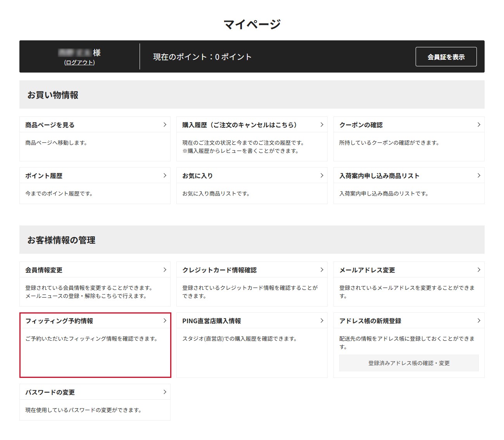Click chevron arrow on フィッティング予約情報 card
The width and height of the screenshot is (504, 440).
(165, 320)
